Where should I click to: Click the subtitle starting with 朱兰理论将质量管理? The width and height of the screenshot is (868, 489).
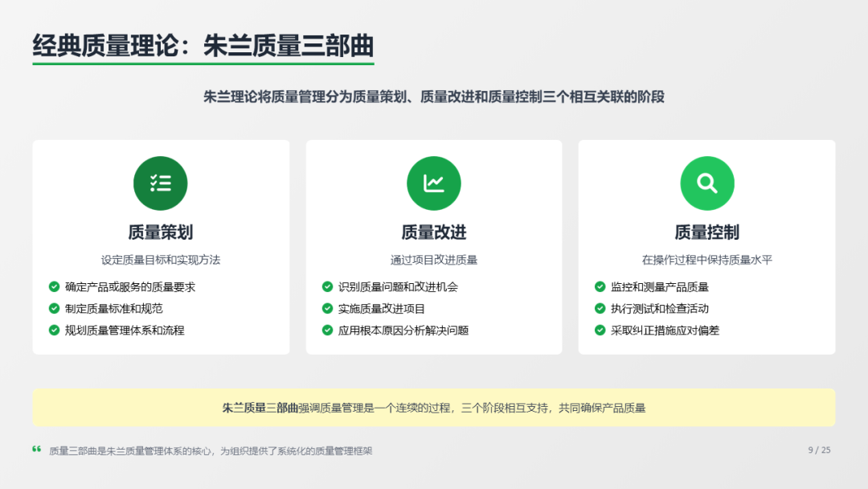coord(434,97)
